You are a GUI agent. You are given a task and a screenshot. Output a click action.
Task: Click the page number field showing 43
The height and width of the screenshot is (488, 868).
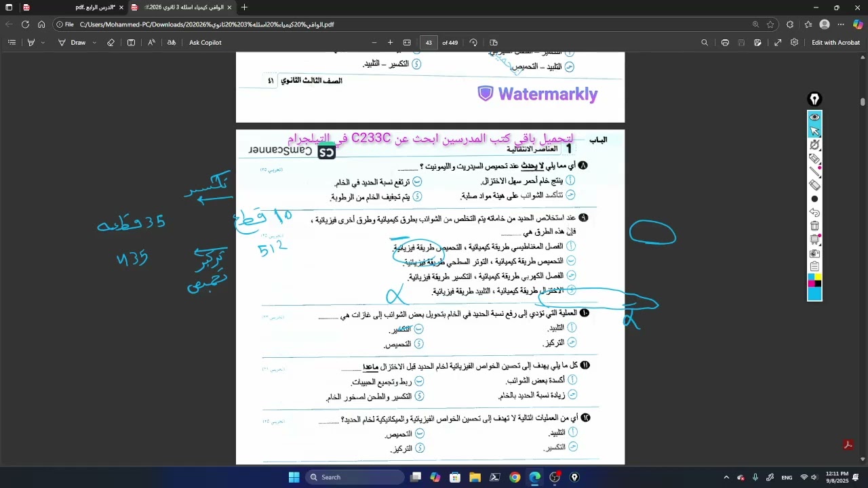point(429,42)
